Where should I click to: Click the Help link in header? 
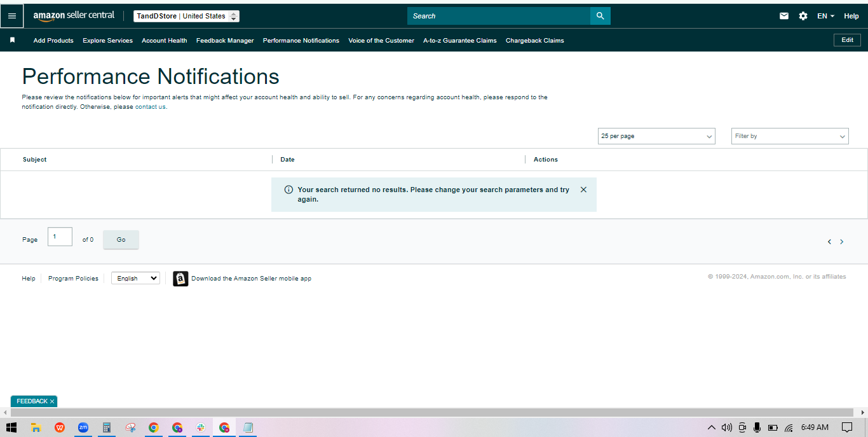[x=851, y=16]
